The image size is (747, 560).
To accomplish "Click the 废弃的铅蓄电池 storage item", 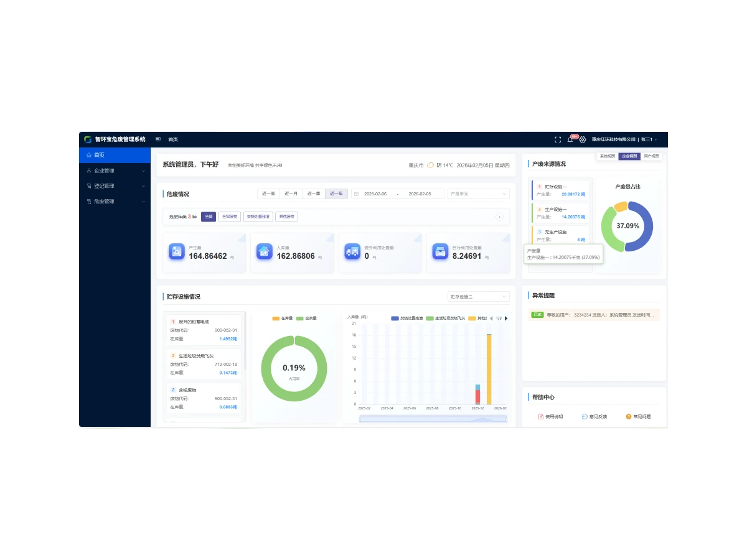I will click(x=204, y=330).
